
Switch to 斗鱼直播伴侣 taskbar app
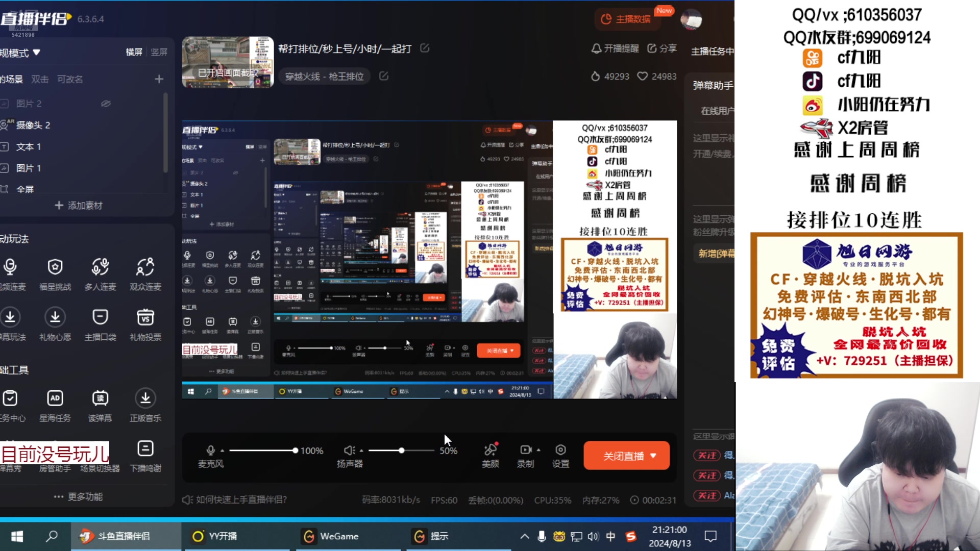(x=126, y=536)
